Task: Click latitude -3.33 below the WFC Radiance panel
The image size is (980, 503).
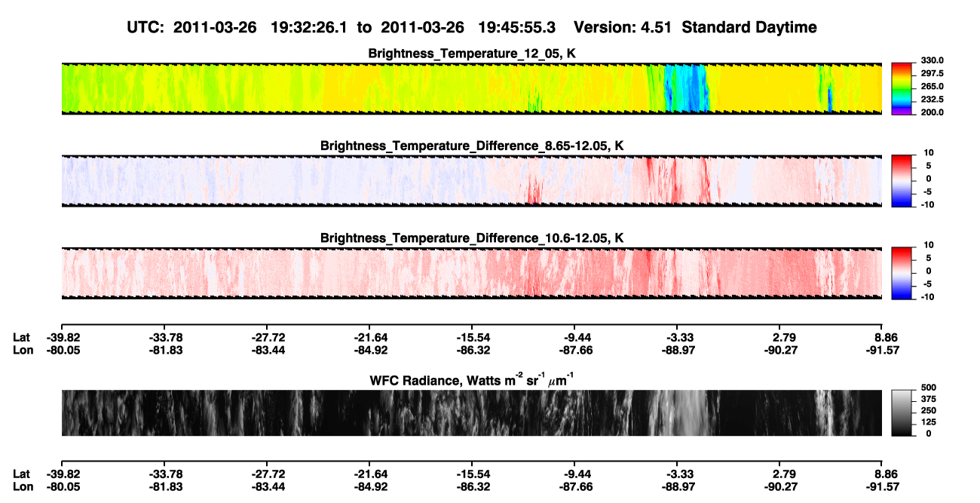Action: (677, 474)
